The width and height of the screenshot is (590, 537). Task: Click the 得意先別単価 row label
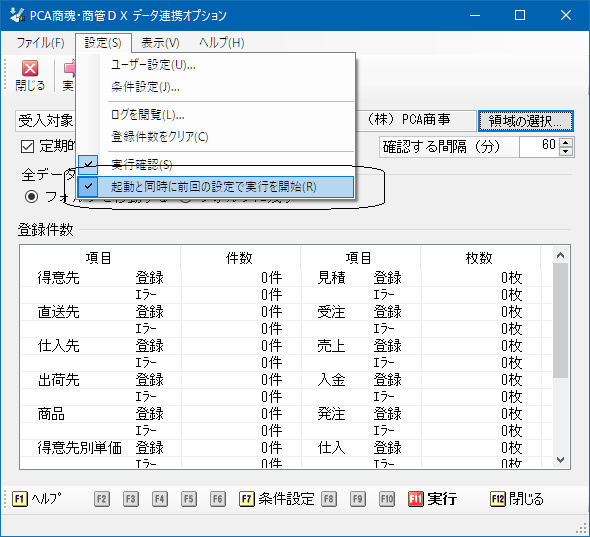(x=79, y=447)
